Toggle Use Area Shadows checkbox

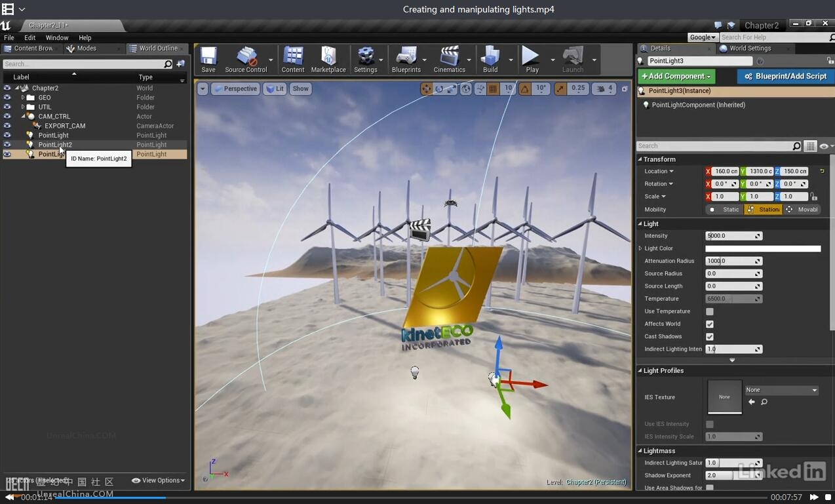click(x=709, y=488)
